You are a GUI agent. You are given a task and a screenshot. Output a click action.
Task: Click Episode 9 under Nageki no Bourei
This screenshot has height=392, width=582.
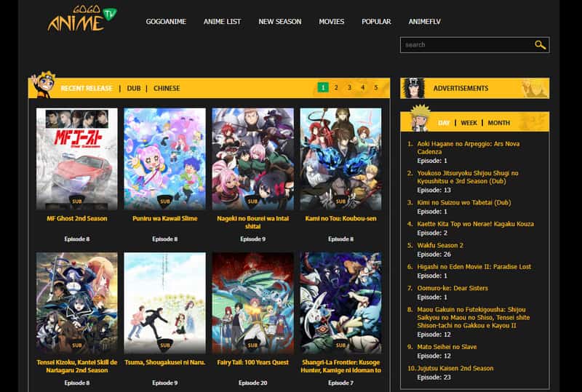[x=252, y=239]
